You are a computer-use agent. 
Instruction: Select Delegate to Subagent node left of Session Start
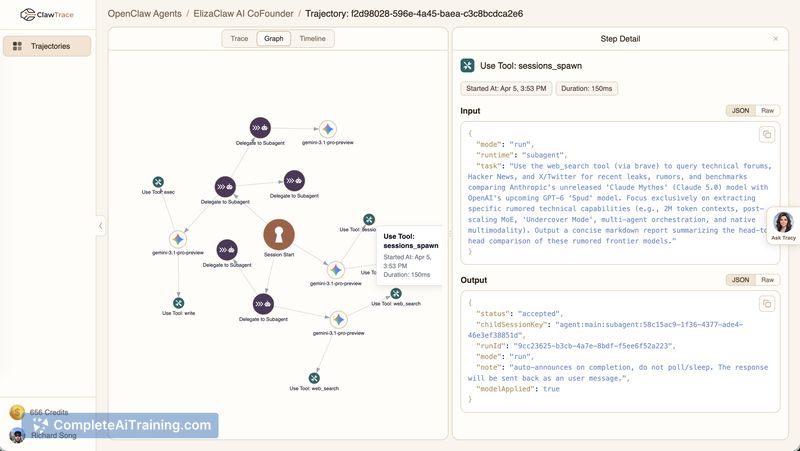(227, 250)
